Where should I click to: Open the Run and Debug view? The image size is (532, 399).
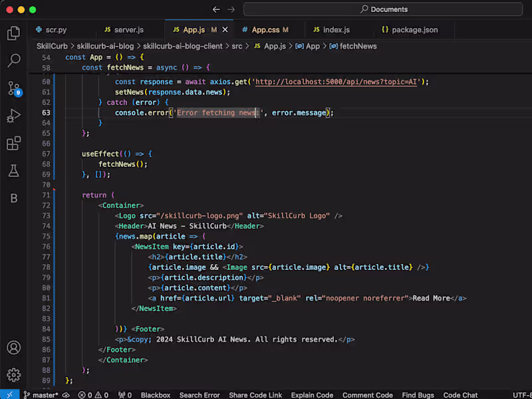coord(13,116)
